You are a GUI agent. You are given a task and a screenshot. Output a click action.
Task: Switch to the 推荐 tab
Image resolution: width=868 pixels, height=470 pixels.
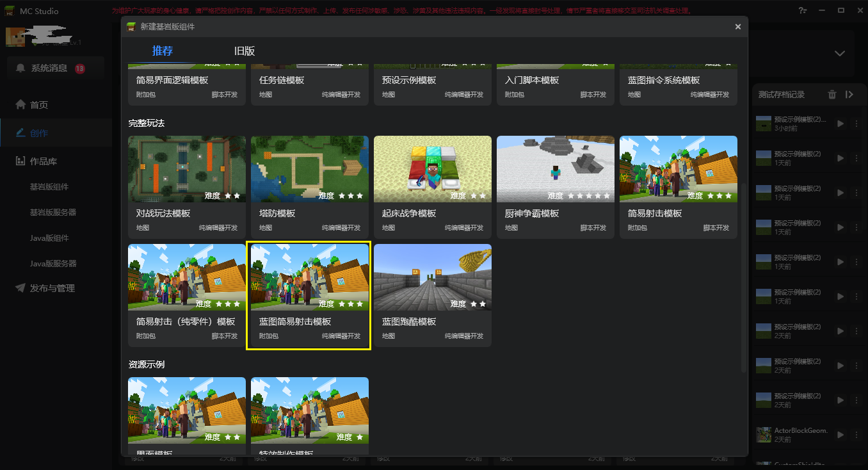(163, 51)
